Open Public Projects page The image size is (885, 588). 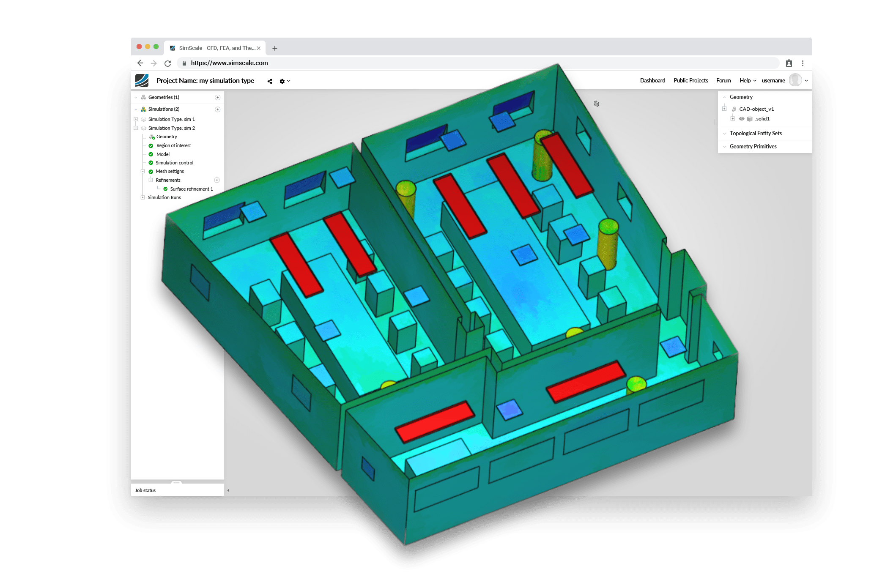690,81
